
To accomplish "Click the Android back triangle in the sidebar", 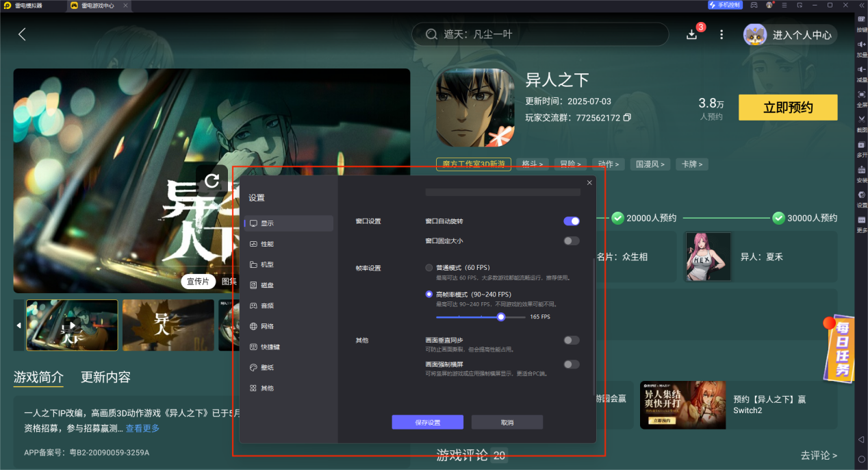I will pos(861,439).
